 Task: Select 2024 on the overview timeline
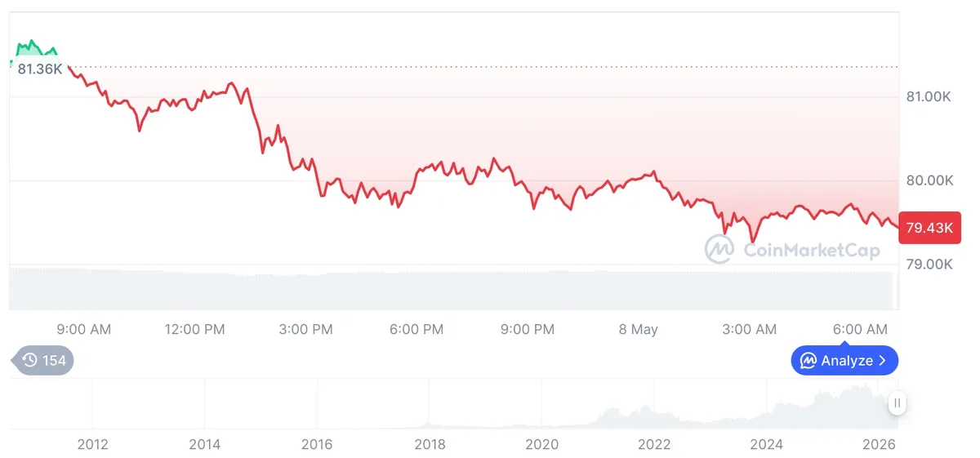point(766,444)
